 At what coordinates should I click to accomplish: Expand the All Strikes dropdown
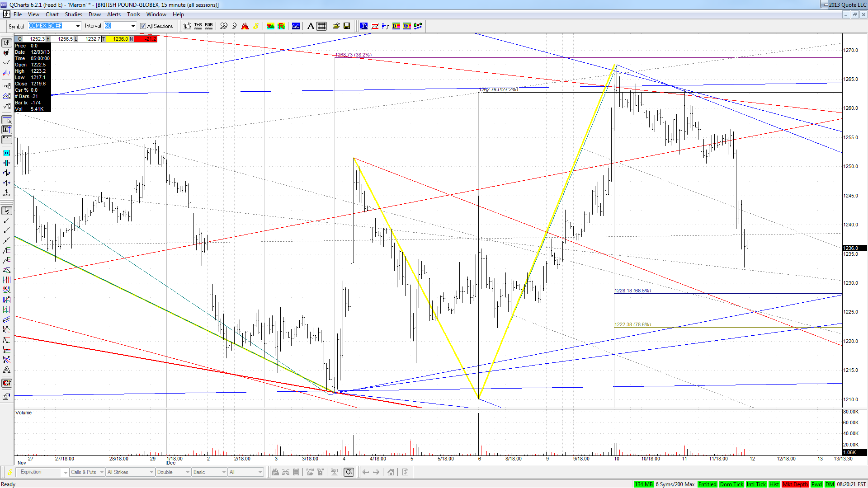pyautogui.click(x=151, y=472)
